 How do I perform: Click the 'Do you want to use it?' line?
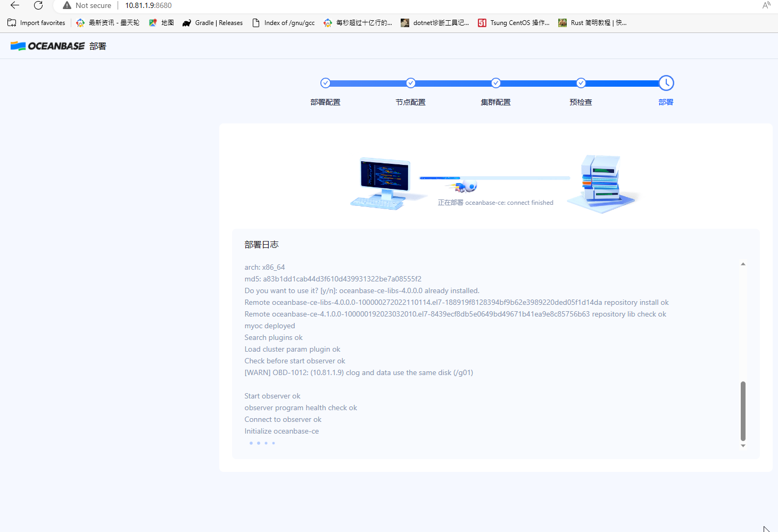(x=362, y=290)
